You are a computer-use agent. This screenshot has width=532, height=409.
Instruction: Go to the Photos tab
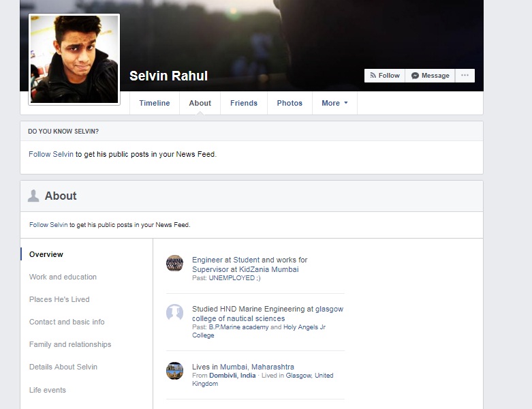point(290,103)
